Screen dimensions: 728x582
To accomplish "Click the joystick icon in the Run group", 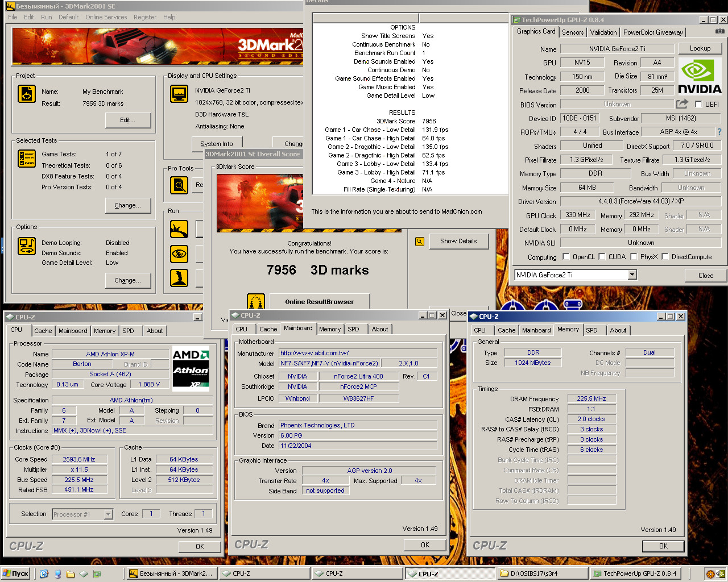I will point(179,277).
